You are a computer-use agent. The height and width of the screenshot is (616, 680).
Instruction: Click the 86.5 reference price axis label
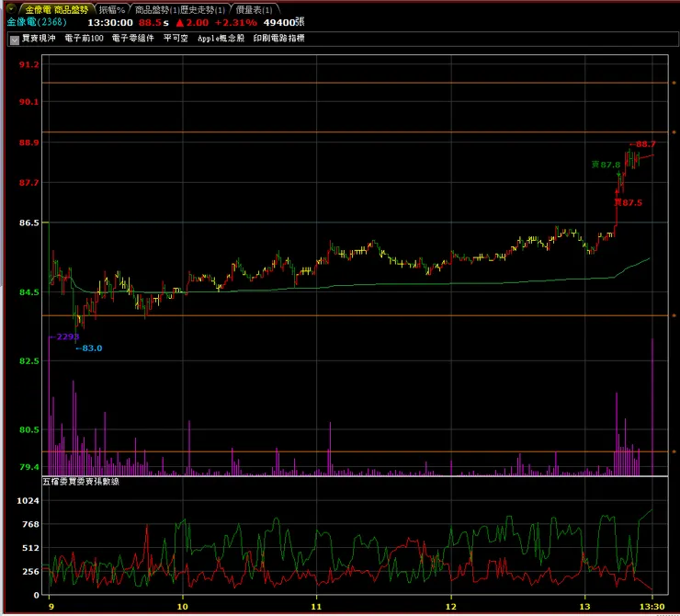click(x=28, y=223)
